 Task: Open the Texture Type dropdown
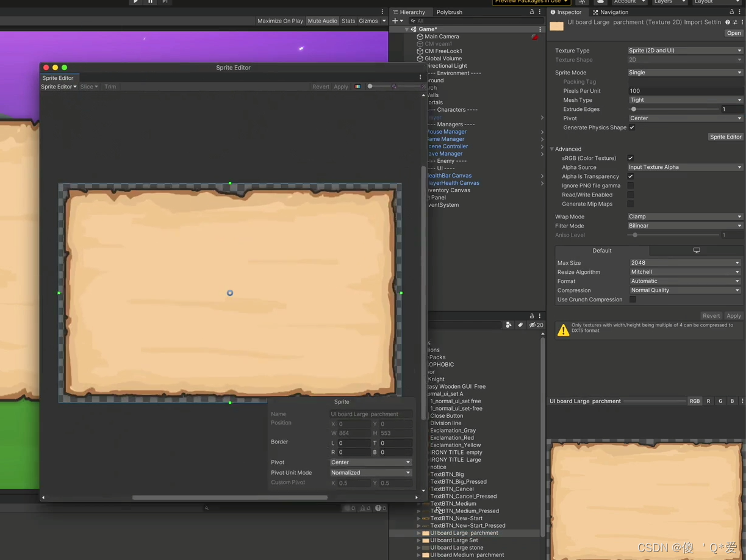click(x=685, y=51)
